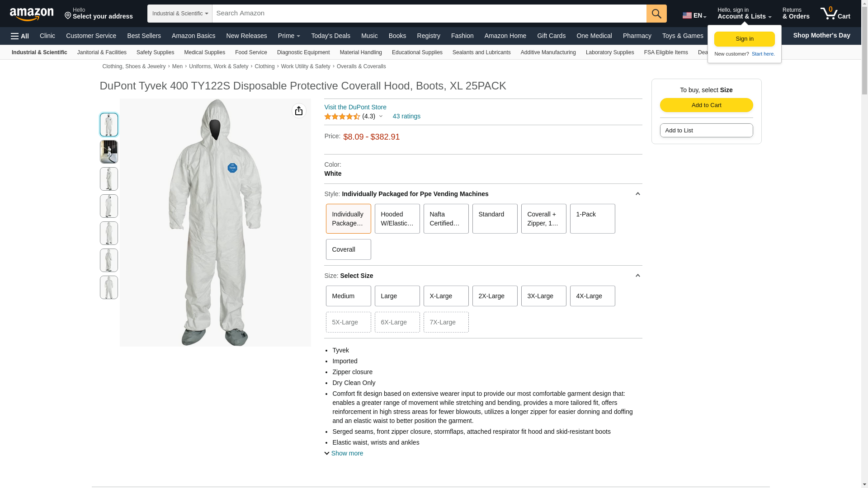Open the Today's Deals menu item
Screen dimensions: 868x488
[330, 36]
